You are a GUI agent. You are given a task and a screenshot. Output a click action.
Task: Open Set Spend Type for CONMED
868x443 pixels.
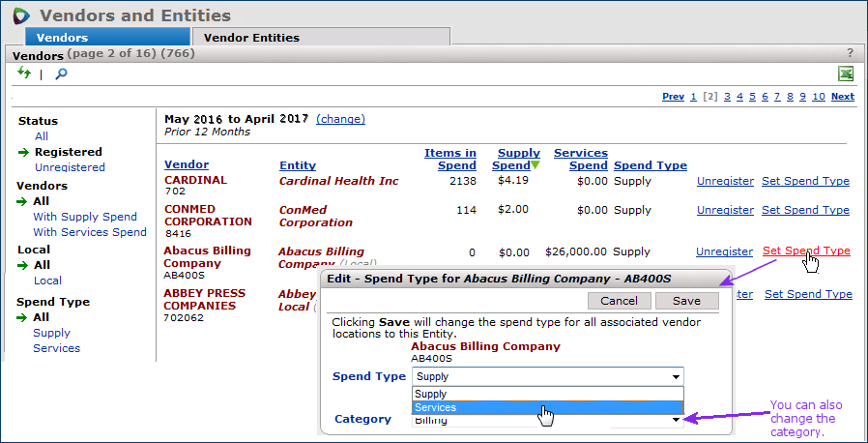805,210
